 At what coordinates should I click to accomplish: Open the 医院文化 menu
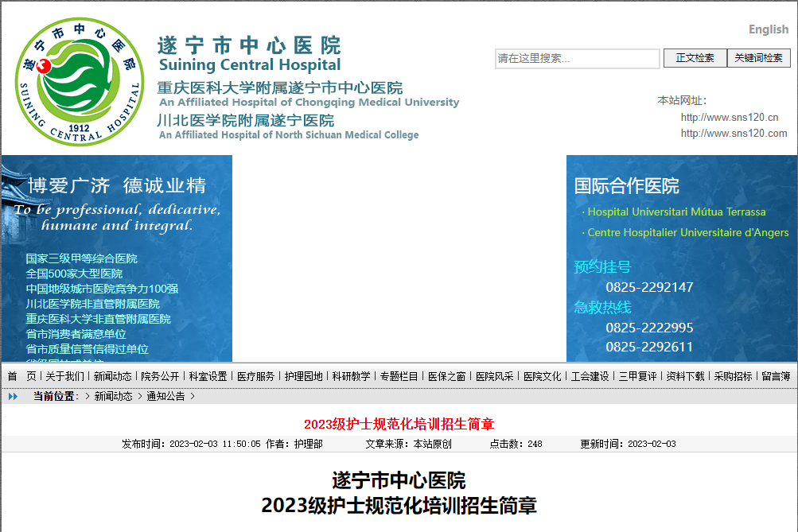pyautogui.click(x=543, y=376)
